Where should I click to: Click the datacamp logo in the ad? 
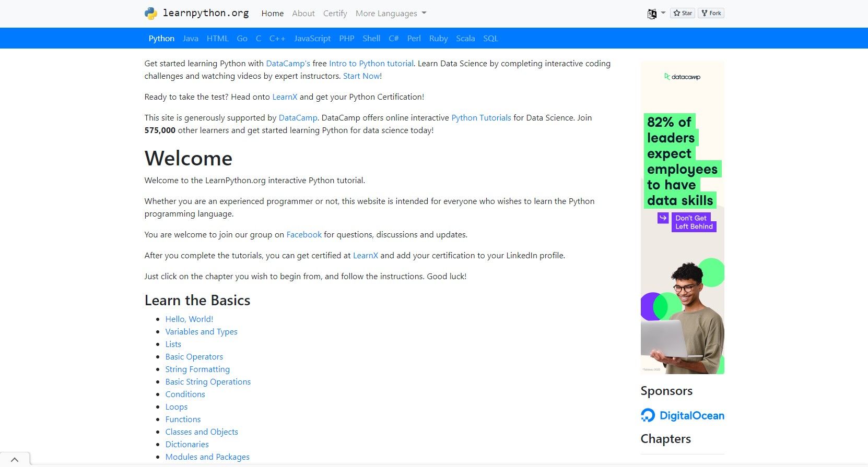(682, 77)
